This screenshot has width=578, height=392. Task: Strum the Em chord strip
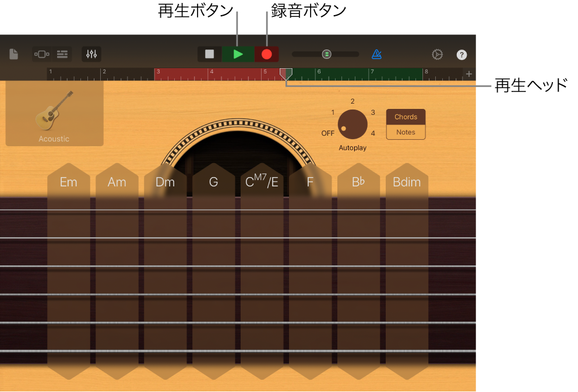(x=69, y=271)
